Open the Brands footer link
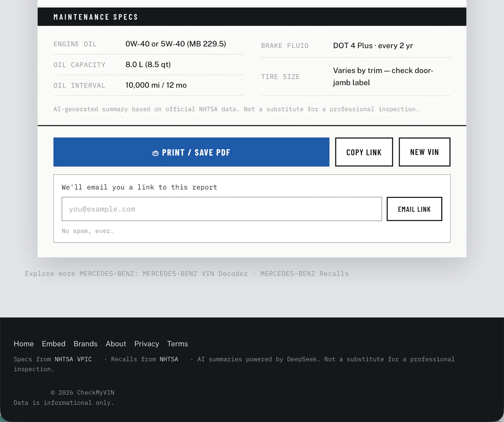Screen dimensions: 504x422 pyautogui.click(x=85, y=344)
